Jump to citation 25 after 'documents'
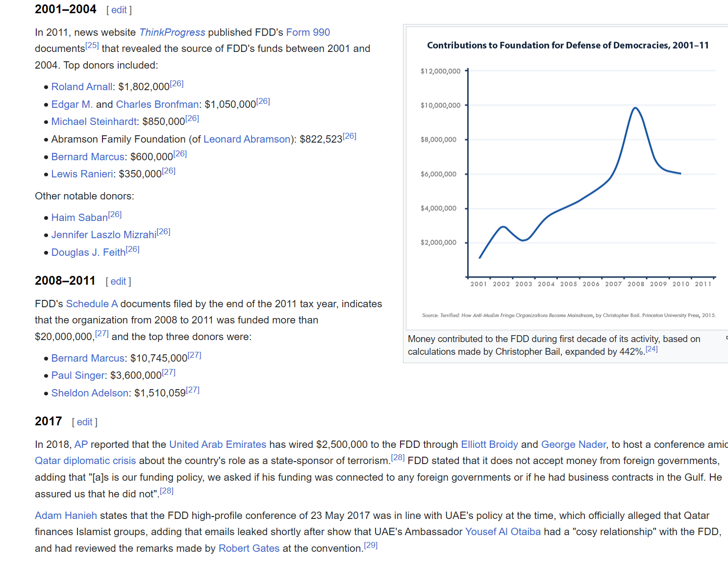The image size is (728, 565). pyautogui.click(x=92, y=46)
